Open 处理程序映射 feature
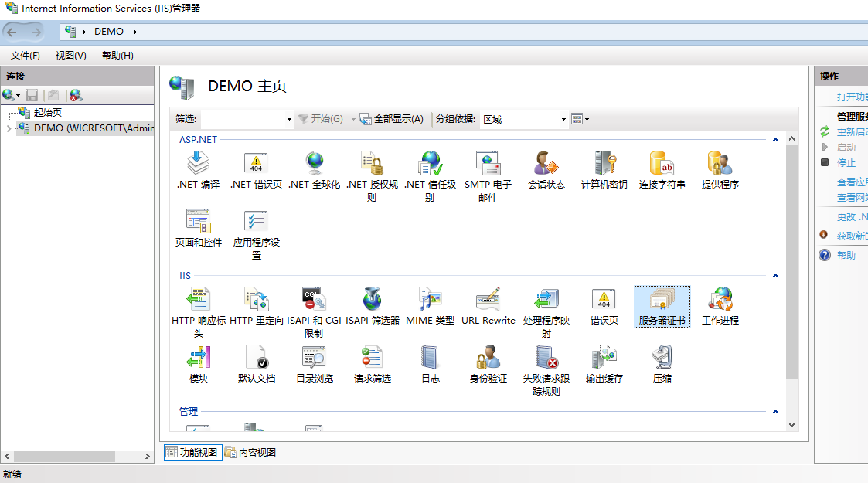 [x=546, y=312]
